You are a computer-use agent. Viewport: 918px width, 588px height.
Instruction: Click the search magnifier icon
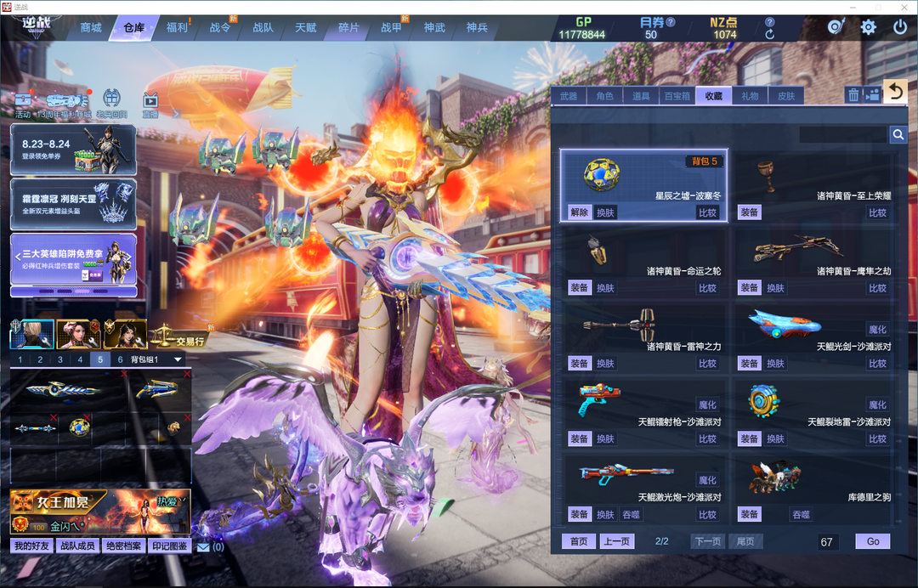tap(898, 135)
